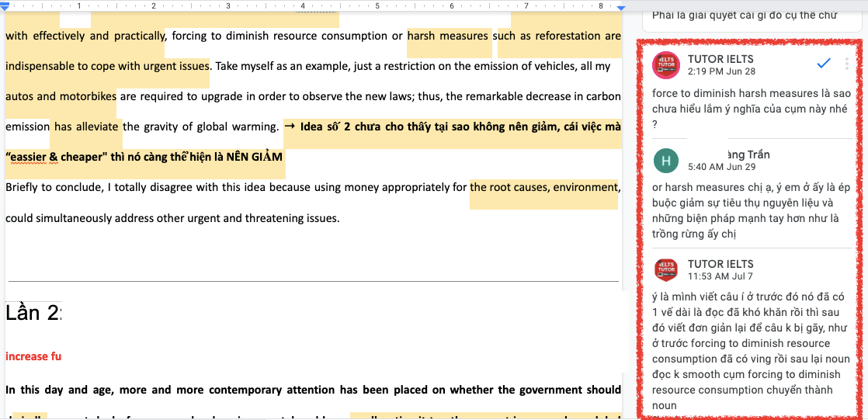
Task: Click the second 'TUTOR IELTS' name above the 11:53 AM reply
Action: click(x=720, y=264)
